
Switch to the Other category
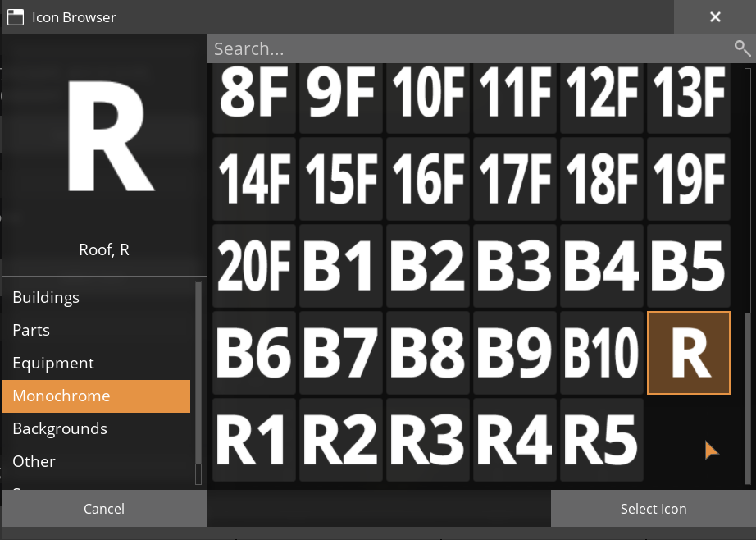tap(96, 462)
